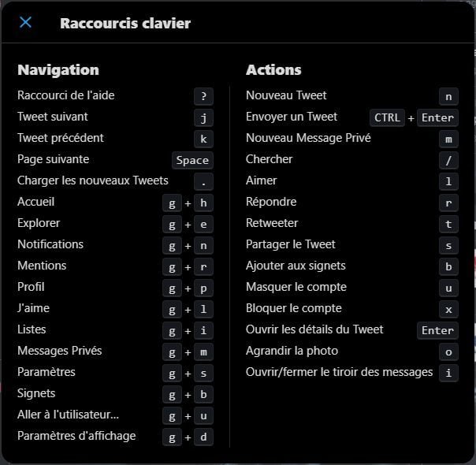Click the 'x' key for Bloquer le compte

coord(448,309)
